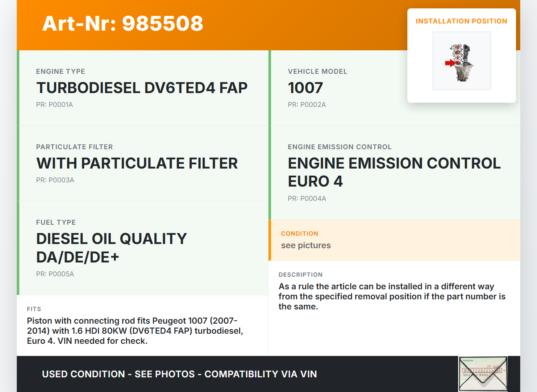Click the PR: P0005A code
This screenshot has width=537, height=392.
[x=55, y=274]
